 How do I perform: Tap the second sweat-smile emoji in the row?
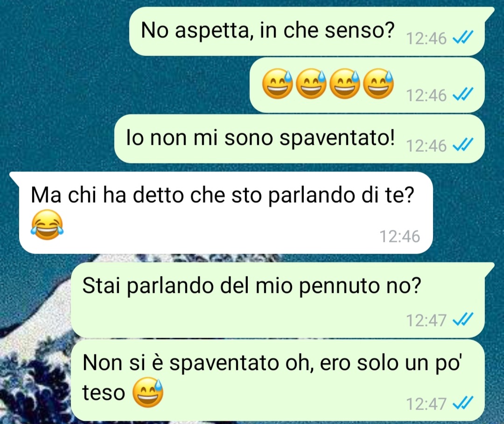coord(311,84)
